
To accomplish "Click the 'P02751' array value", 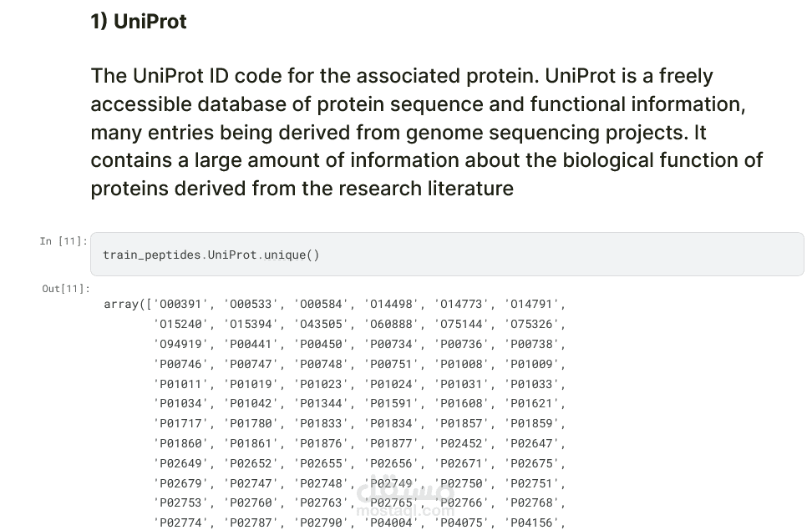I will [534, 483].
